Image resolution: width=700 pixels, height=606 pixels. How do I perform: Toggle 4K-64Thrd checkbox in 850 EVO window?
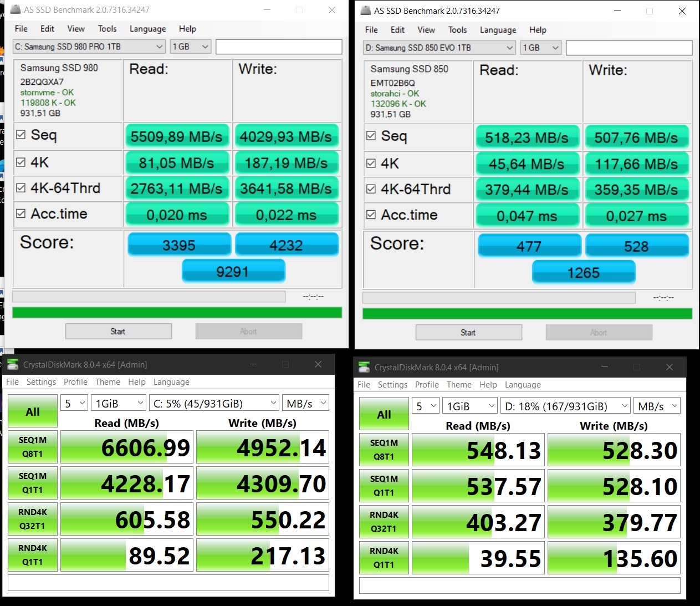(x=371, y=189)
